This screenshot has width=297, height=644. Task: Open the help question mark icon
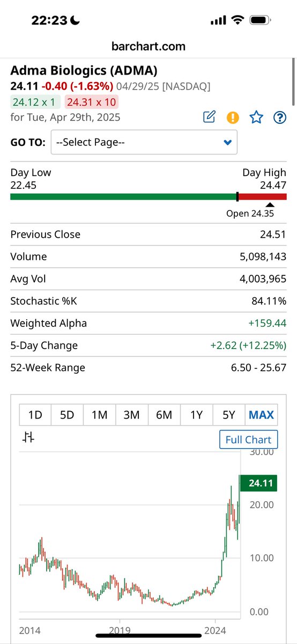click(x=280, y=117)
